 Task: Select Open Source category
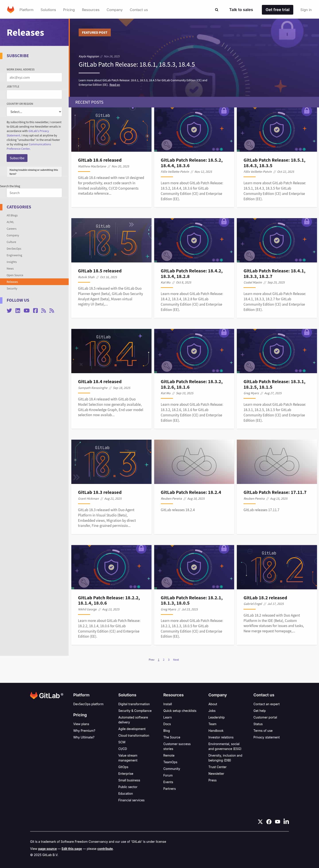(x=15, y=275)
